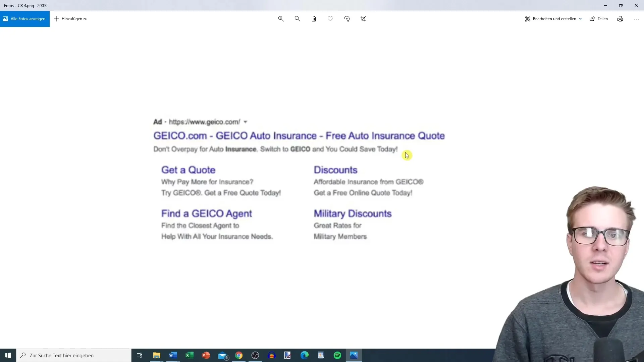Open Audacity from the taskbar

point(272,355)
